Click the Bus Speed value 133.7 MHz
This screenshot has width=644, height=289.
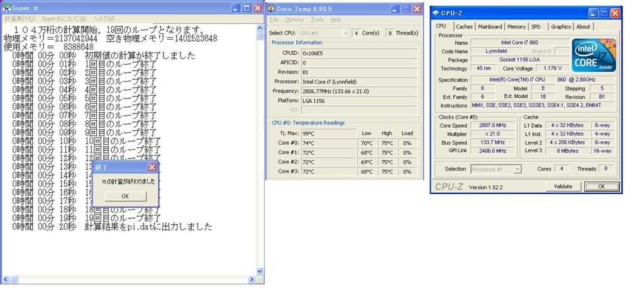[x=493, y=143]
